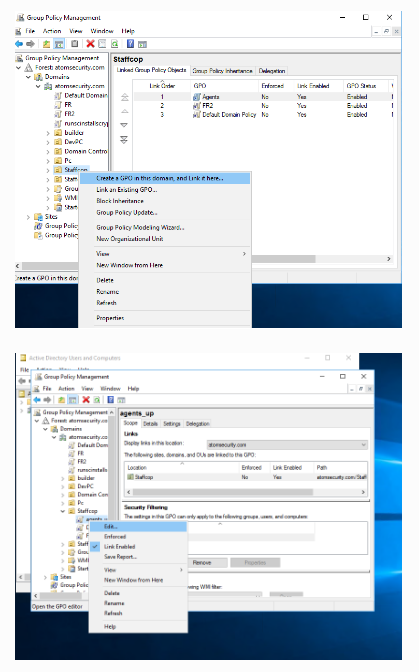
Task: Click Enforced column header in upper list
Action: (x=272, y=86)
